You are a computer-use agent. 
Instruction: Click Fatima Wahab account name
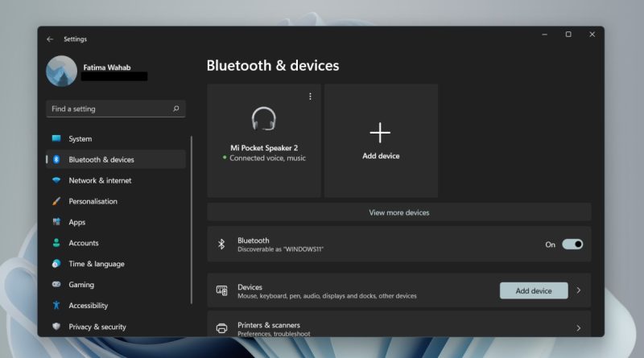point(107,68)
